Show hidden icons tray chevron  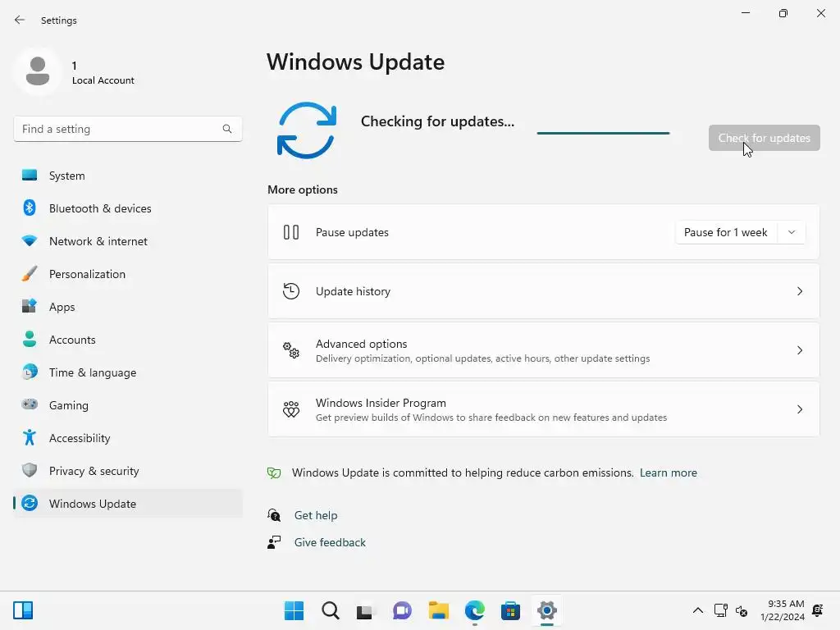tap(697, 610)
